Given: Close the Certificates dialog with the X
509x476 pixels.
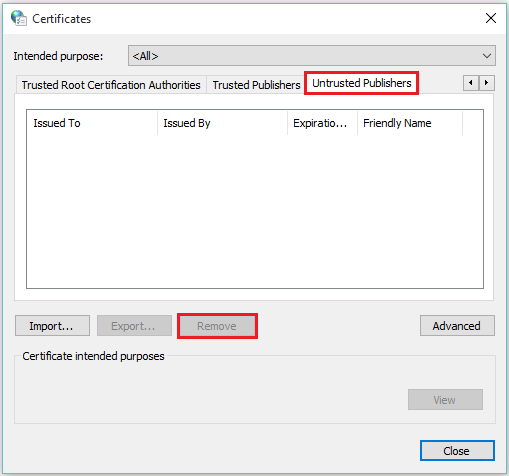Looking at the screenshot, I should click(x=491, y=18).
